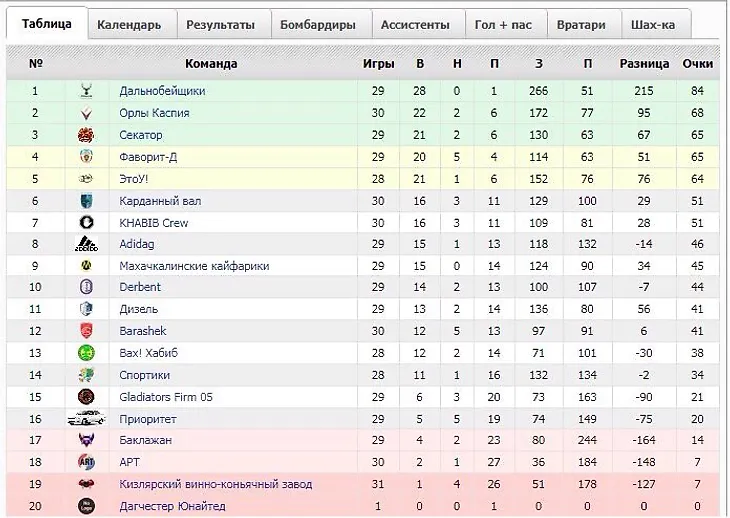
Task: Click the Разница column header
Action: pyautogui.click(x=644, y=64)
